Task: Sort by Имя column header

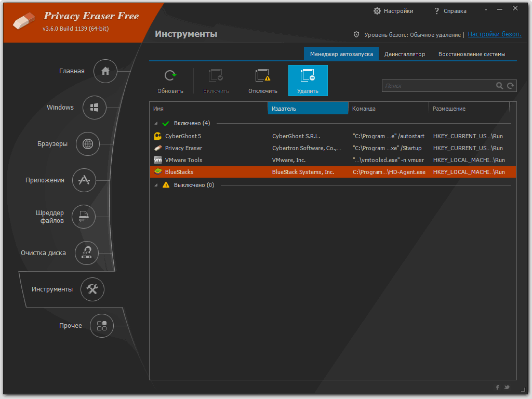Action: 208,109
